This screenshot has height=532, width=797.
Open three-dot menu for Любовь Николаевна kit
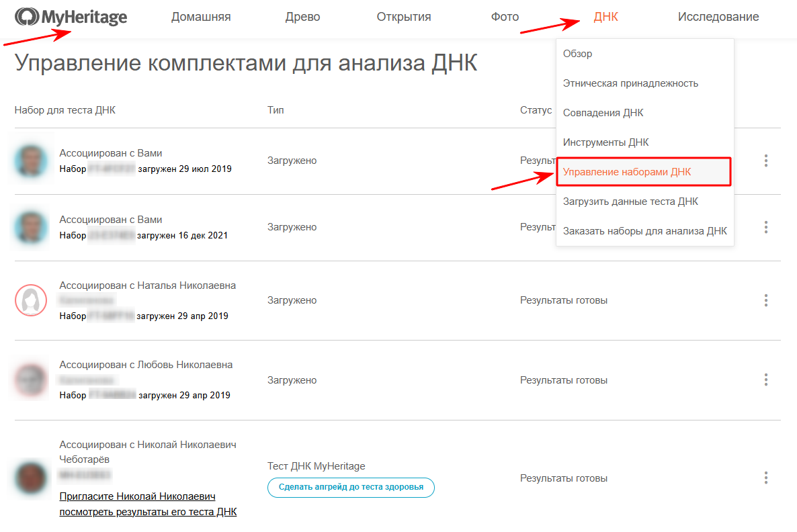[765, 380]
